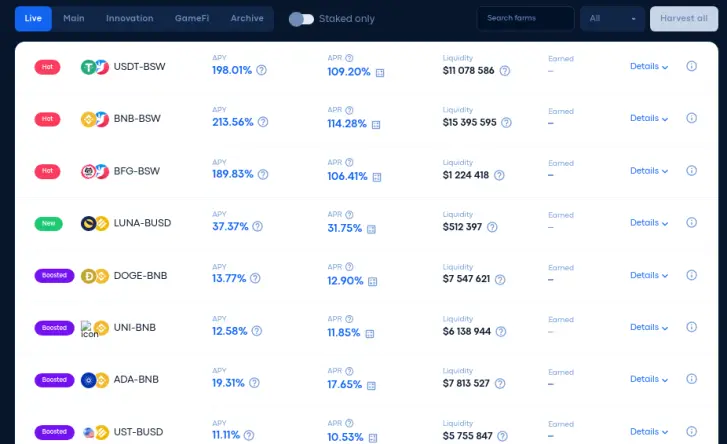Click the ADA-BNB farm name
This screenshot has width=727, height=444.
click(x=136, y=380)
